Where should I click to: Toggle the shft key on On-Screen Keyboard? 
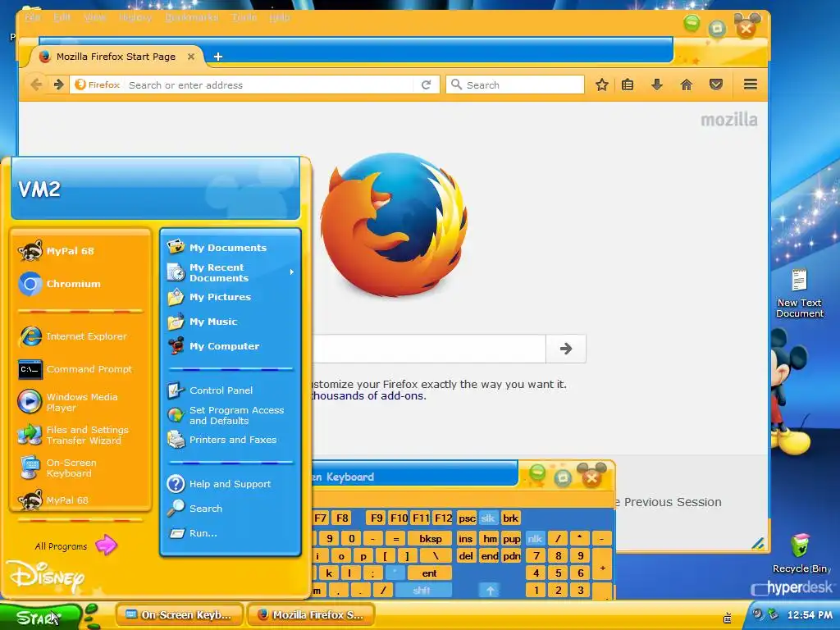pos(422,591)
